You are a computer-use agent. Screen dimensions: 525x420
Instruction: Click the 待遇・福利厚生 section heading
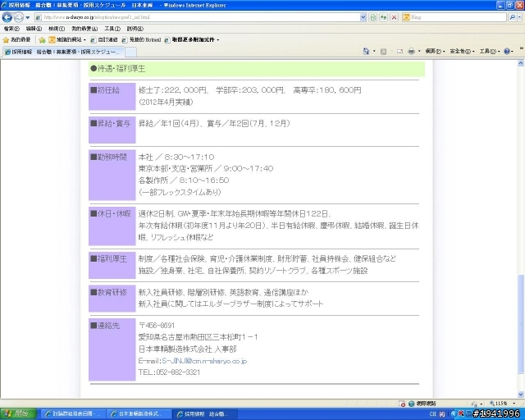point(118,69)
